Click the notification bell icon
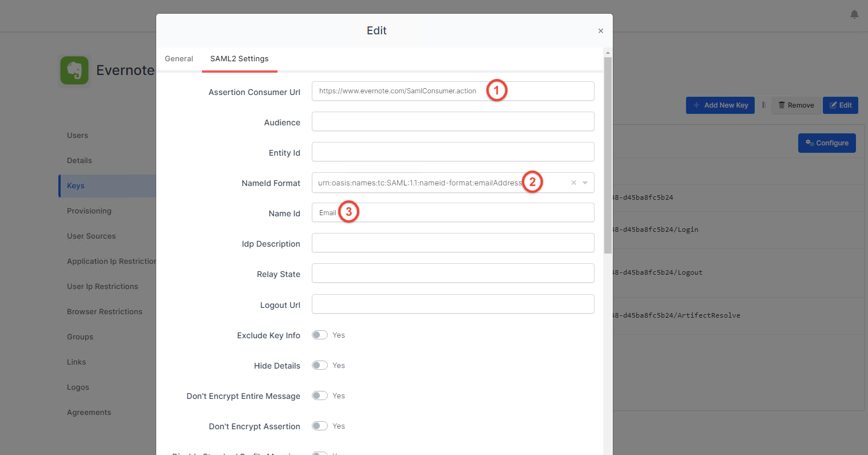868x455 pixels. pyautogui.click(x=854, y=15)
